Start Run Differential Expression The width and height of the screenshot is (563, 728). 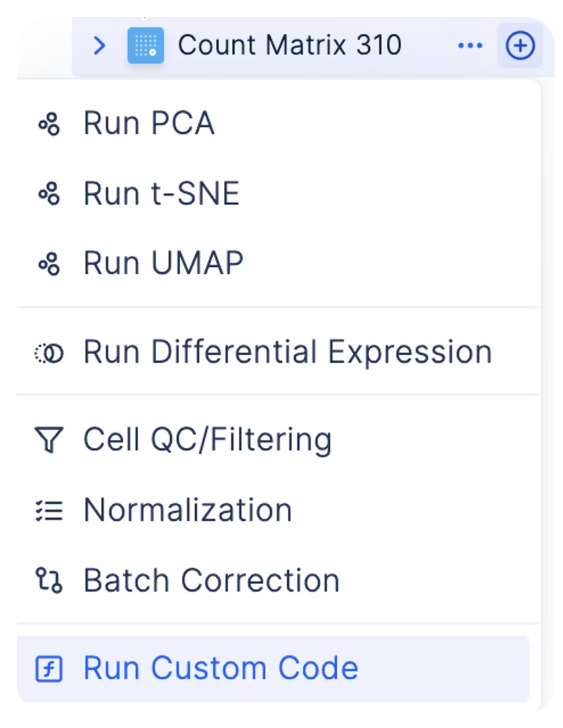coord(279,352)
